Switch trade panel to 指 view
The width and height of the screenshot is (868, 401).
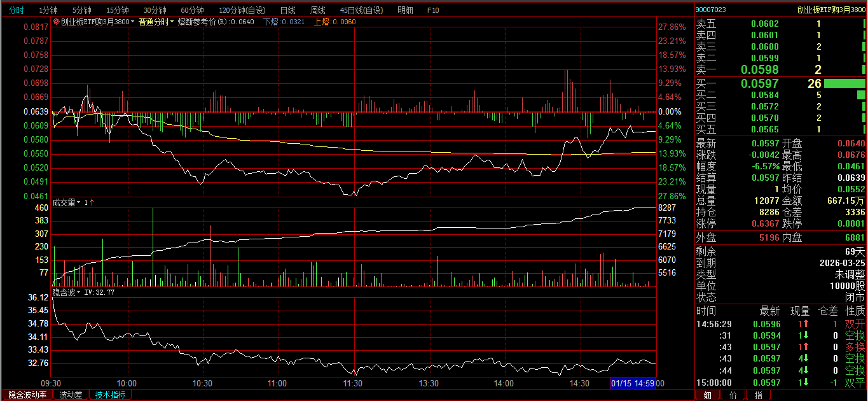[x=758, y=395]
